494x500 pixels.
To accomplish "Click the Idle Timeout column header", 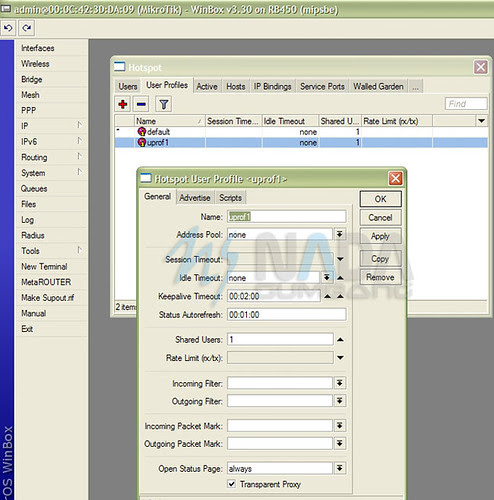I will pyautogui.click(x=290, y=121).
